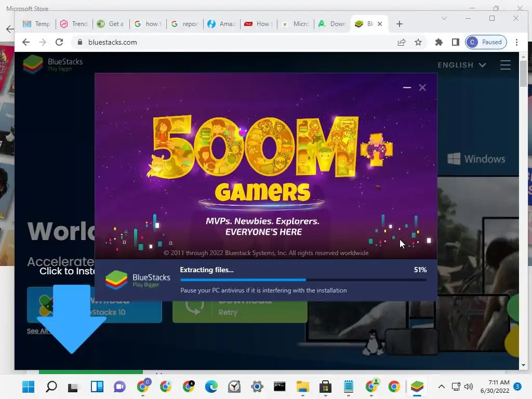The height and width of the screenshot is (399, 532).
Task: Switch to the 'how t' Google tab
Action: click(148, 24)
